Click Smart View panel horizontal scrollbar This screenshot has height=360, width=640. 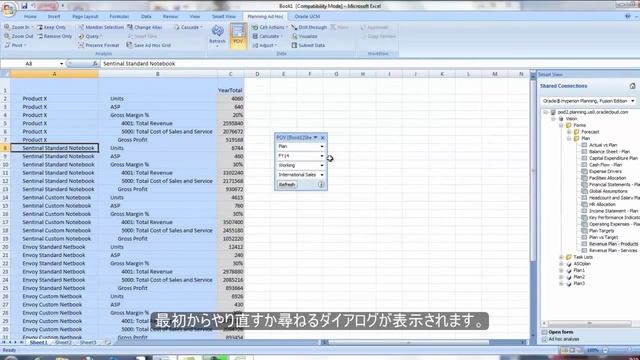coord(589,323)
